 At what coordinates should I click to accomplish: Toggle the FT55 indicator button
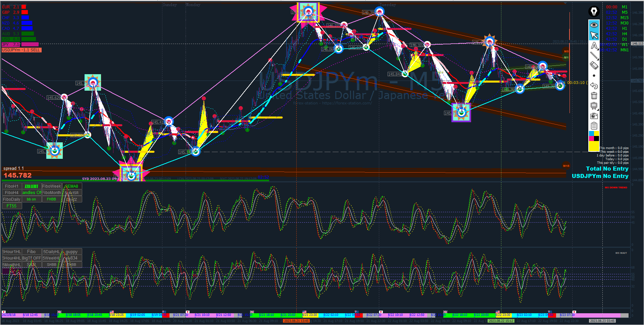[x=12, y=206]
